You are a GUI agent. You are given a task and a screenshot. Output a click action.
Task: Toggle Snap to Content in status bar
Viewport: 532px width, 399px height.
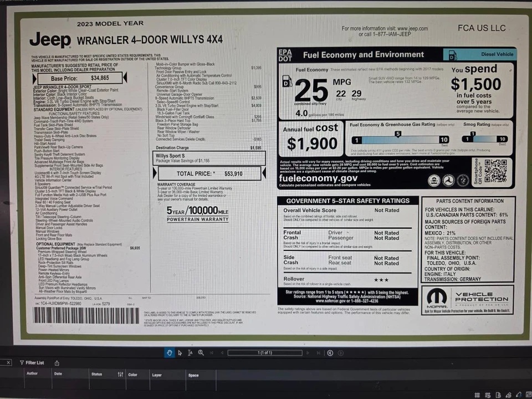coord(498,395)
